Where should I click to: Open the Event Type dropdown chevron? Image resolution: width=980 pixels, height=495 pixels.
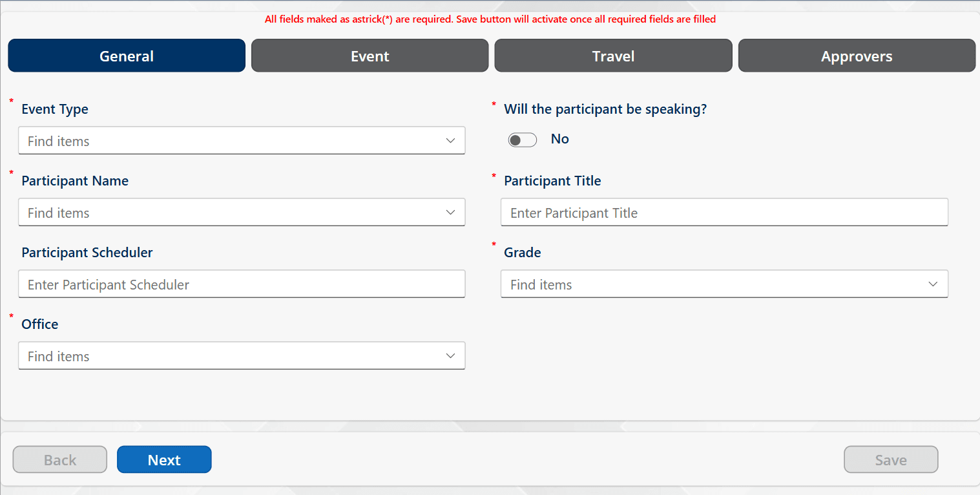pos(450,141)
